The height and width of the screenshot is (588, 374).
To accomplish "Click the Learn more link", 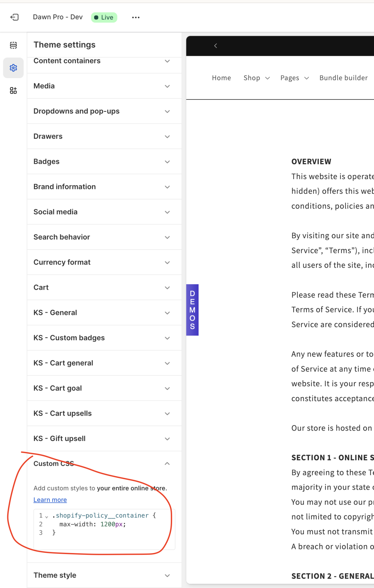I will pyautogui.click(x=50, y=500).
